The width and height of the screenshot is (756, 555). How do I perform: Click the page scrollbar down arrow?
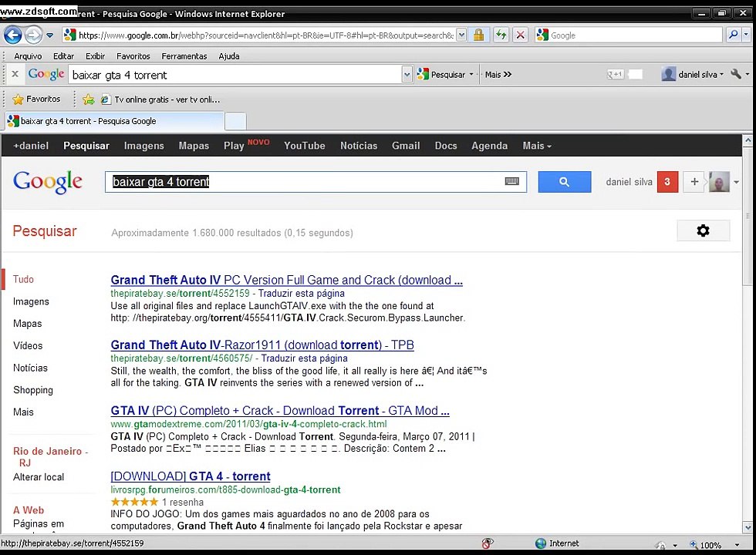pyautogui.click(x=748, y=526)
